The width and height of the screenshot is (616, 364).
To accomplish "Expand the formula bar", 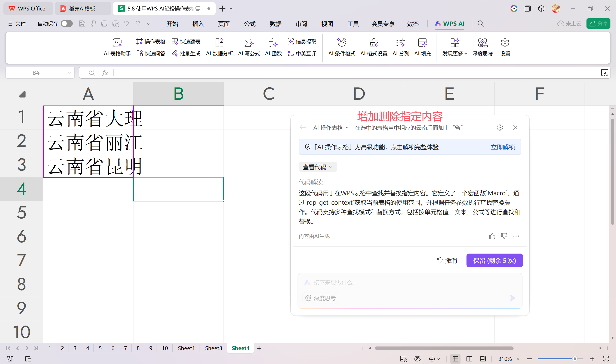I will pos(604,73).
